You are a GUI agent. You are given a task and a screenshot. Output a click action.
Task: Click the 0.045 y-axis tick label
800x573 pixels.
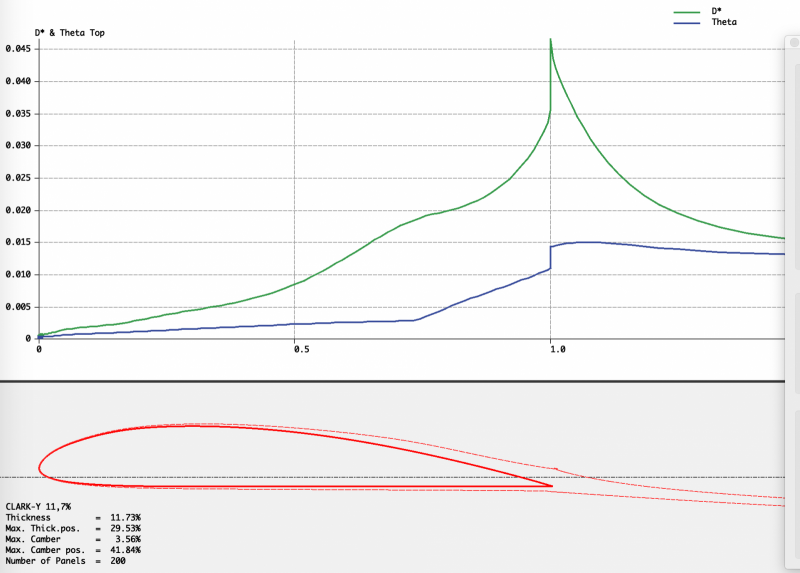point(19,48)
